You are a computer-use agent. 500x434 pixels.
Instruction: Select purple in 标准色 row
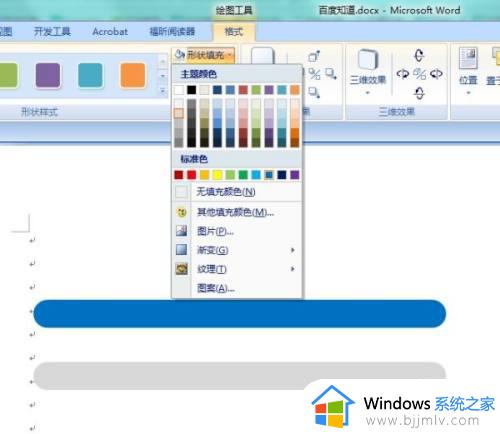[x=295, y=175]
